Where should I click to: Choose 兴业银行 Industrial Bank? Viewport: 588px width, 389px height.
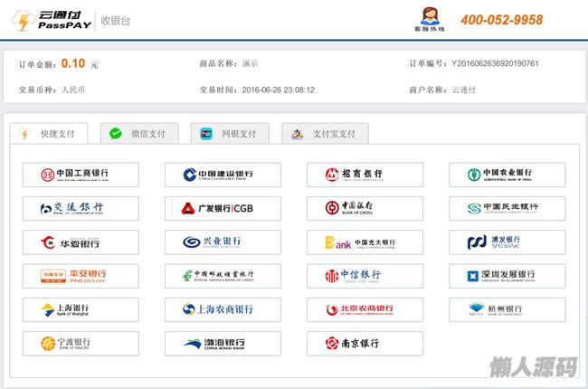point(223,242)
